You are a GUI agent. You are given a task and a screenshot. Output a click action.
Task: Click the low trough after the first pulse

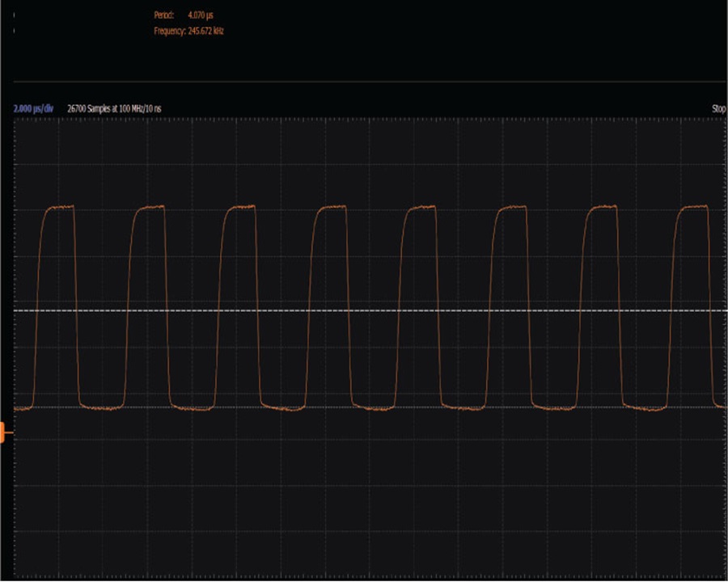click(101, 408)
